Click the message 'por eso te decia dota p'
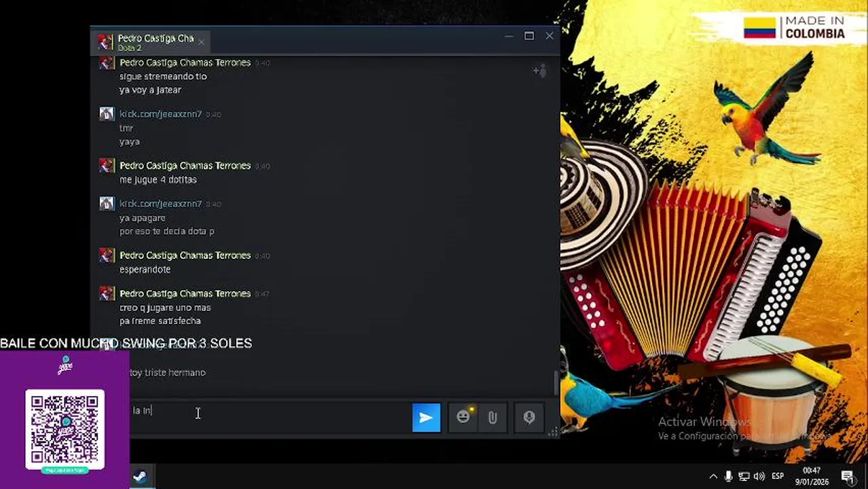The width and height of the screenshot is (868, 489). 166,232
